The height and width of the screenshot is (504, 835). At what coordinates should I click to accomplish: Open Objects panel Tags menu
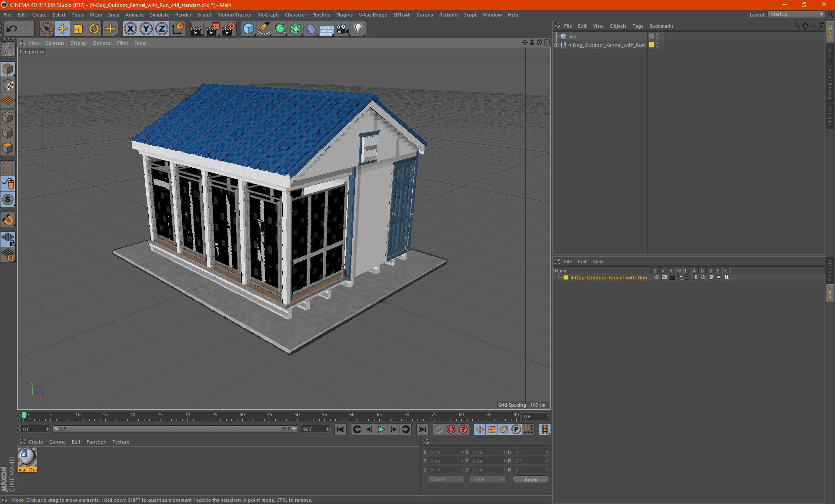tap(638, 26)
